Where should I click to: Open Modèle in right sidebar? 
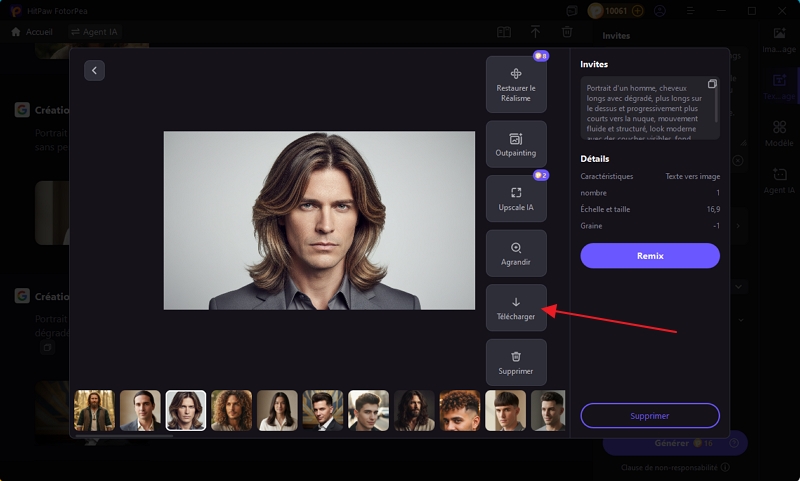pos(779,134)
